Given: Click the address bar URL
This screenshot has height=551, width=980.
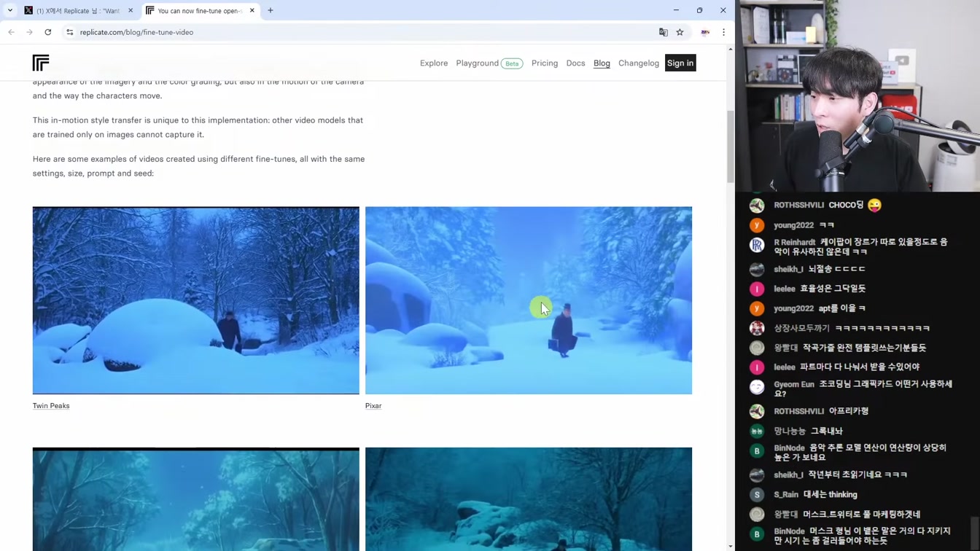Looking at the screenshot, I should point(136,32).
